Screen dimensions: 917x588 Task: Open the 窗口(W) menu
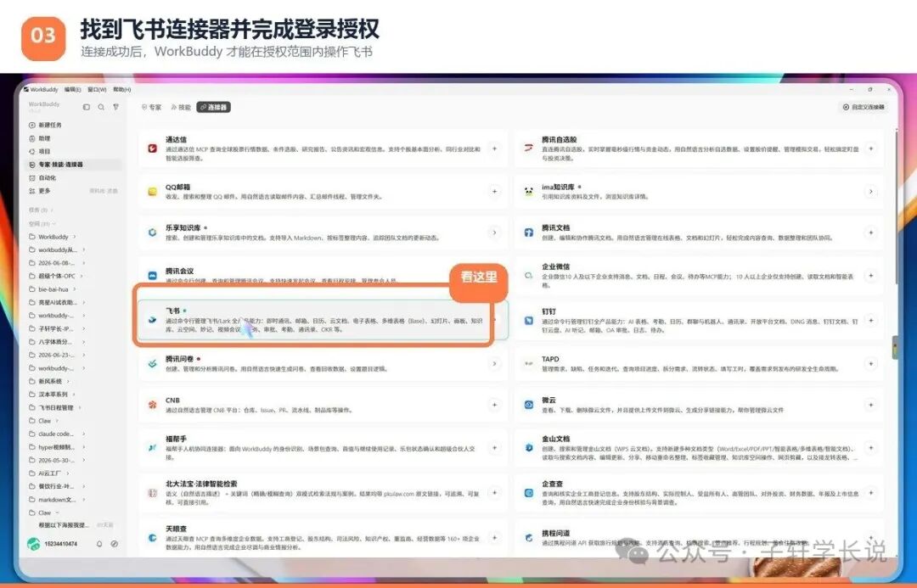97,89
